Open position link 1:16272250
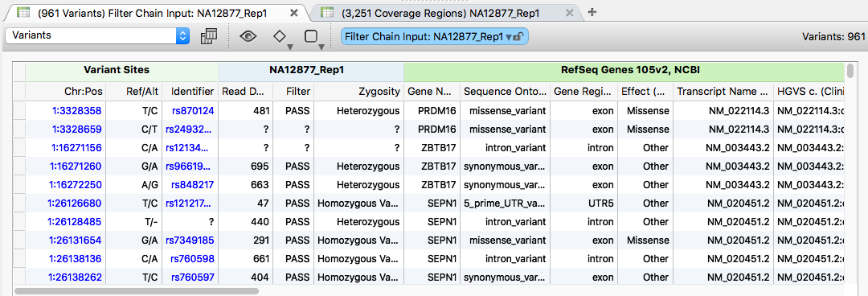 76,184
